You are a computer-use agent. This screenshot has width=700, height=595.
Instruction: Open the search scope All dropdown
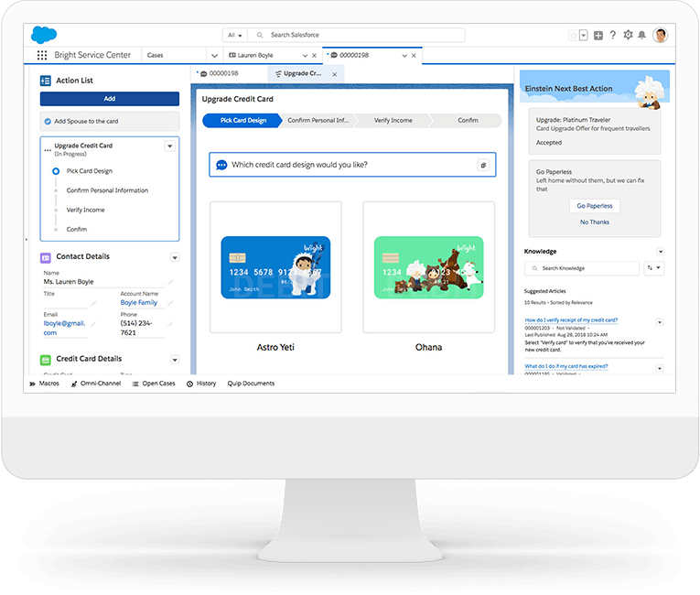coord(234,35)
